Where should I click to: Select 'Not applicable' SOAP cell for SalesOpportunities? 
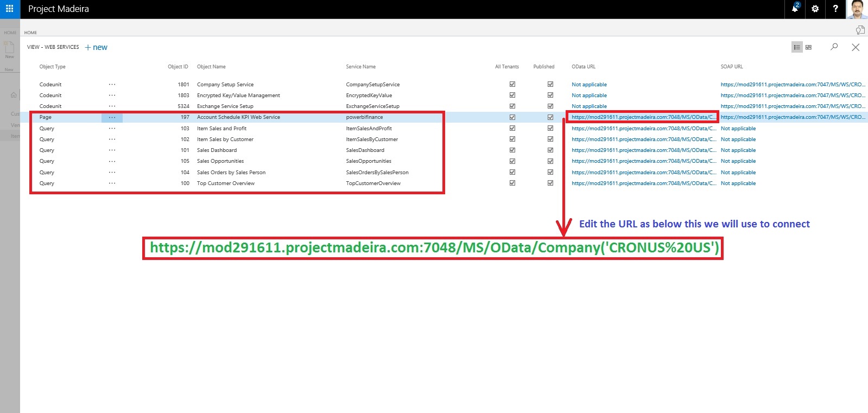[738, 161]
